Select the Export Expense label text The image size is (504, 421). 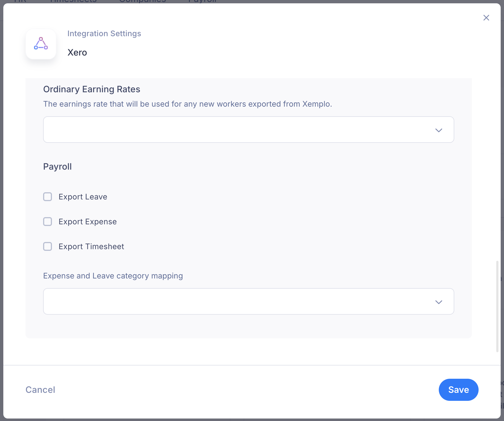tap(88, 222)
